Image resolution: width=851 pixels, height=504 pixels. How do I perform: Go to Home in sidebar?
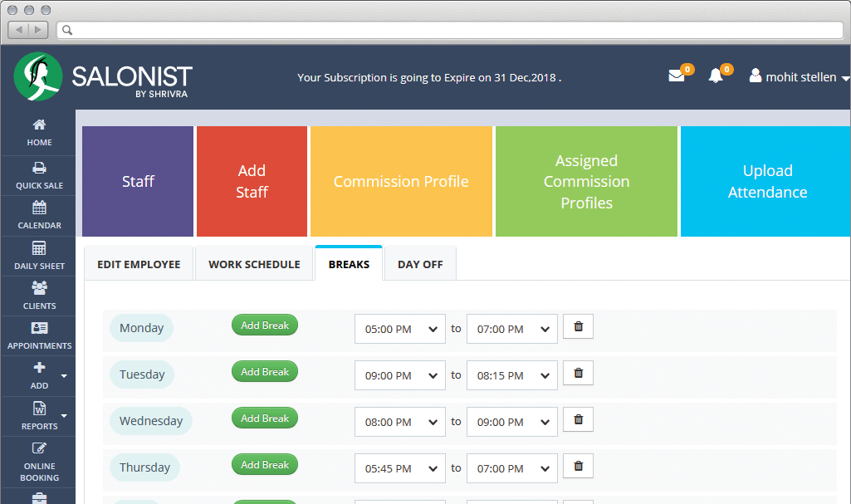(x=39, y=133)
